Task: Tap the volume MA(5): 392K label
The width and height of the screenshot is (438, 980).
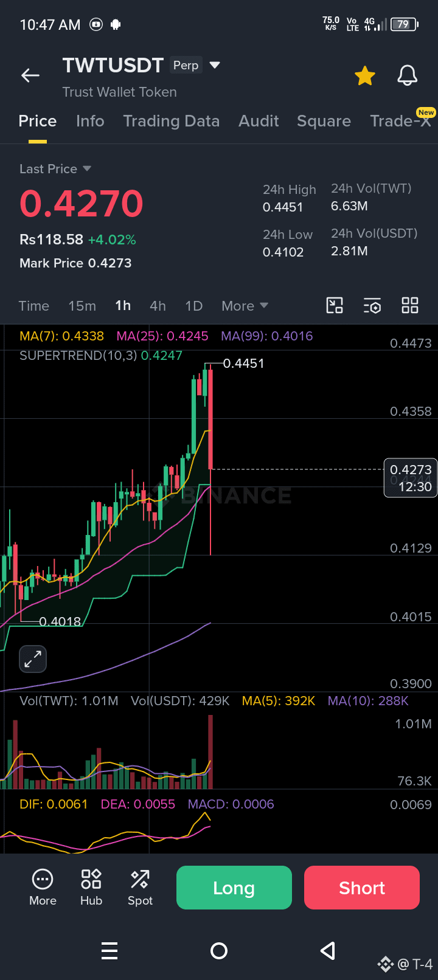Action: (279, 701)
